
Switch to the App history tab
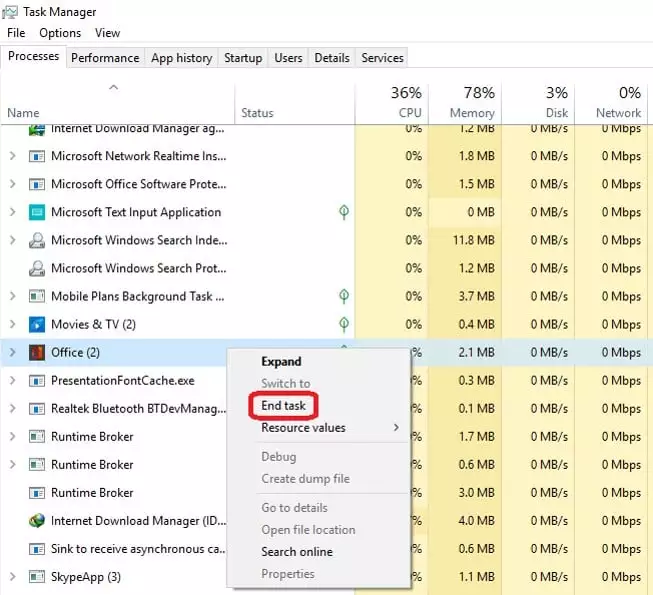point(182,58)
